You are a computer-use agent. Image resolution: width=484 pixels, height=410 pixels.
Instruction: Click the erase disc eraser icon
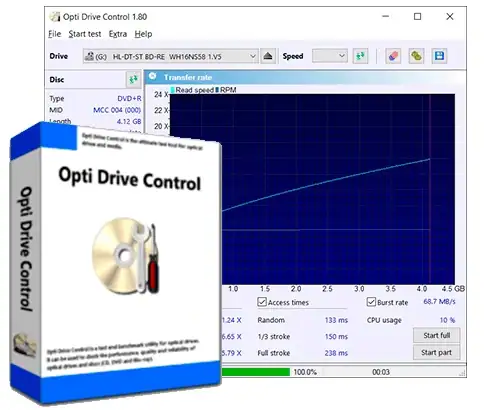tap(393, 56)
